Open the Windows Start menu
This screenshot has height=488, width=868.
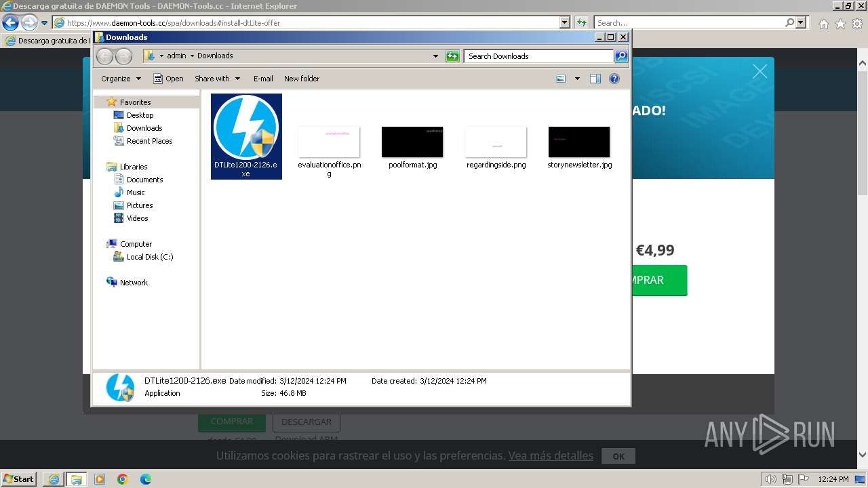(x=19, y=479)
